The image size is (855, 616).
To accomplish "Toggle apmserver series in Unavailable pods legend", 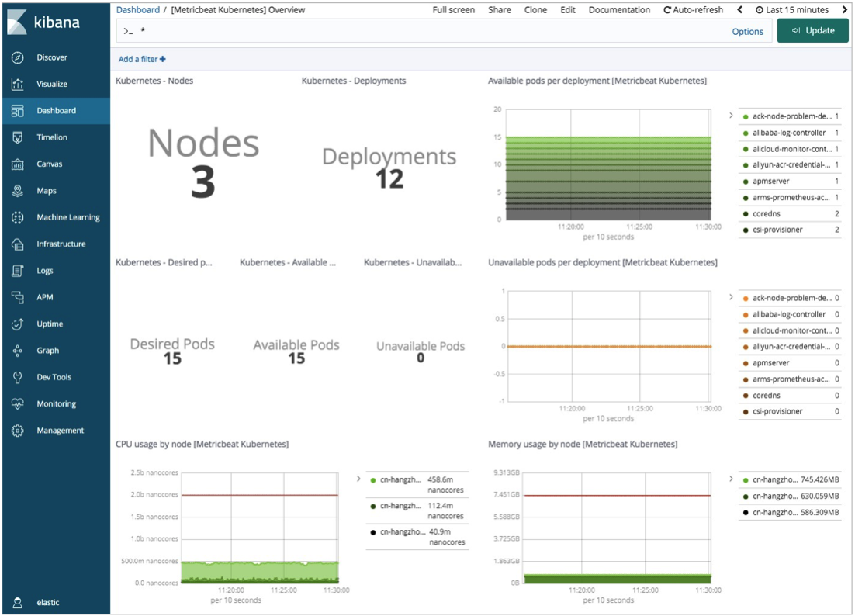I will click(770, 363).
